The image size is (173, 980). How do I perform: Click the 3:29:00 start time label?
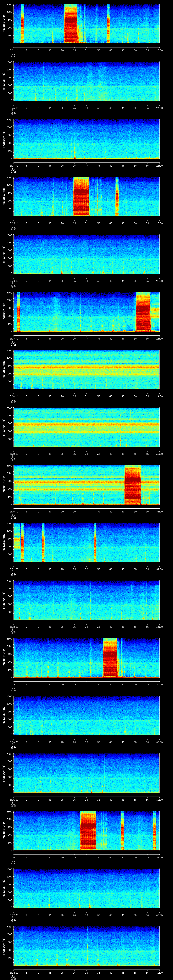[14, 454]
